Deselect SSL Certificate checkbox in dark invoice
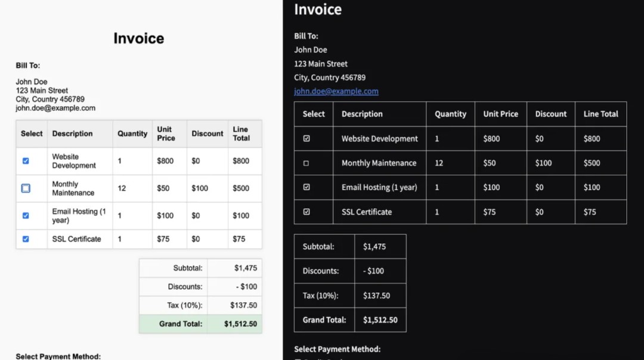The image size is (644, 360). [306, 212]
